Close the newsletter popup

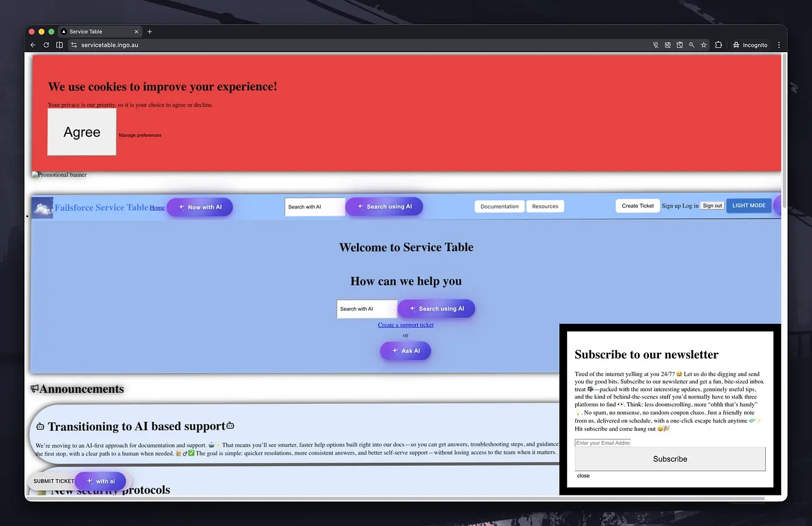click(582, 475)
